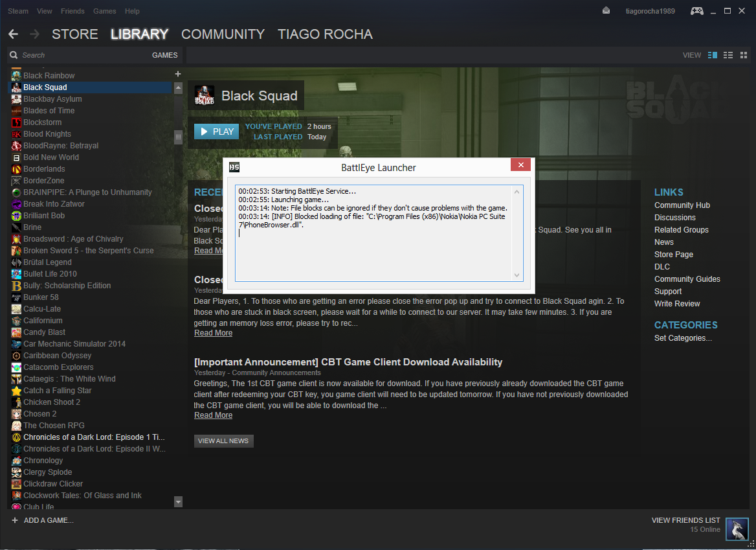The height and width of the screenshot is (550, 756).
Task: Select Broken Sword 5 - the Serpent's Curse
Action: click(x=88, y=251)
